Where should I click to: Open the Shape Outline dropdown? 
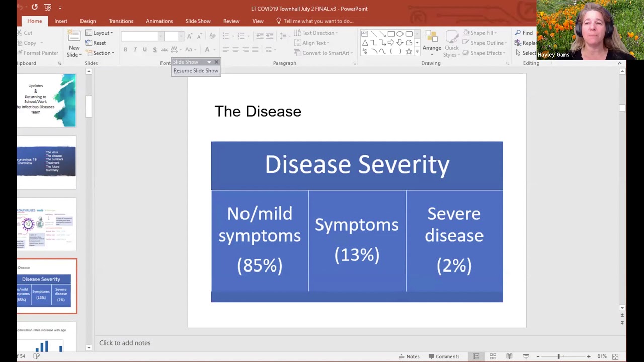pos(484,43)
